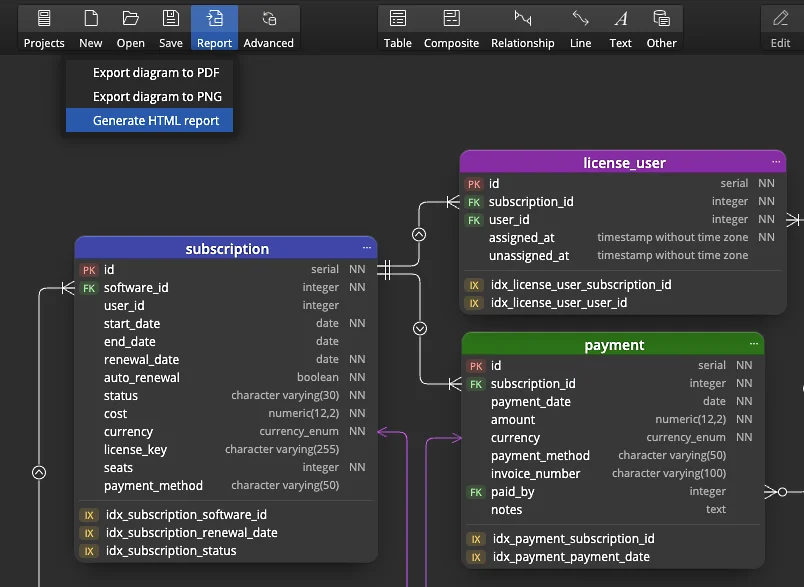Select the Relationship tool
The image size is (804, 587).
point(522,28)
